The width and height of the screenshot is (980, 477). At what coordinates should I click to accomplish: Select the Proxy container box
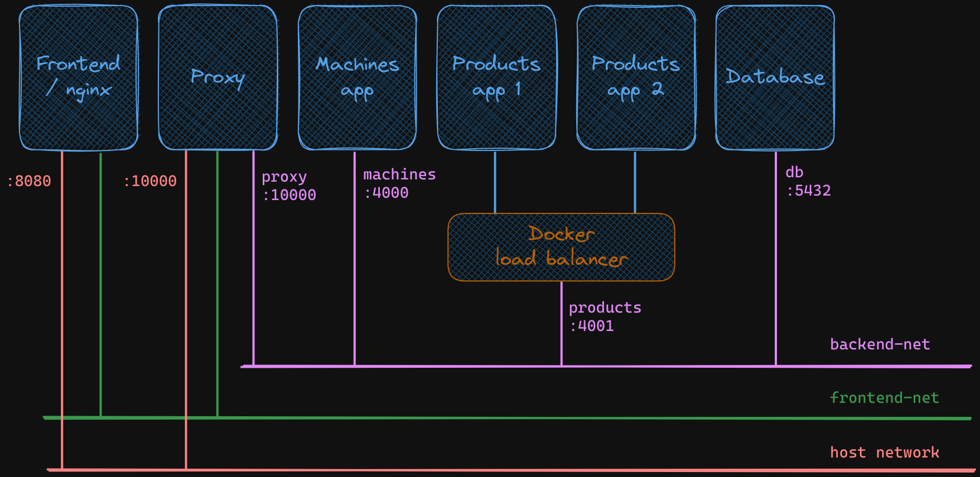[x=218, y=77]
